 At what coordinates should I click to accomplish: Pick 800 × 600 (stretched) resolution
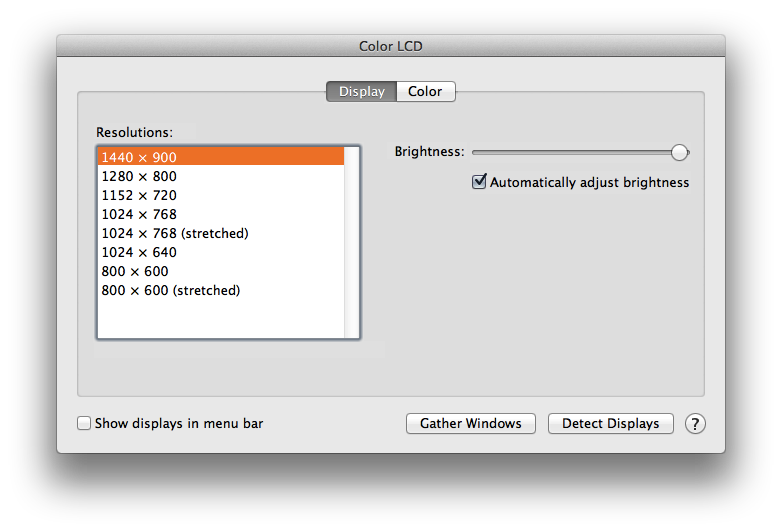(220, 290)
